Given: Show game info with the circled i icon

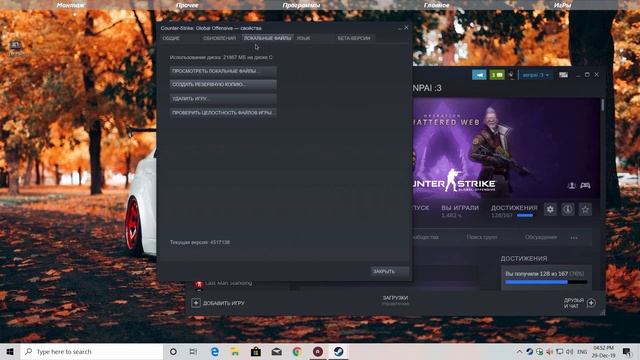Looking at the screenshot, I should pyautogui.click(x=568, y=209).
